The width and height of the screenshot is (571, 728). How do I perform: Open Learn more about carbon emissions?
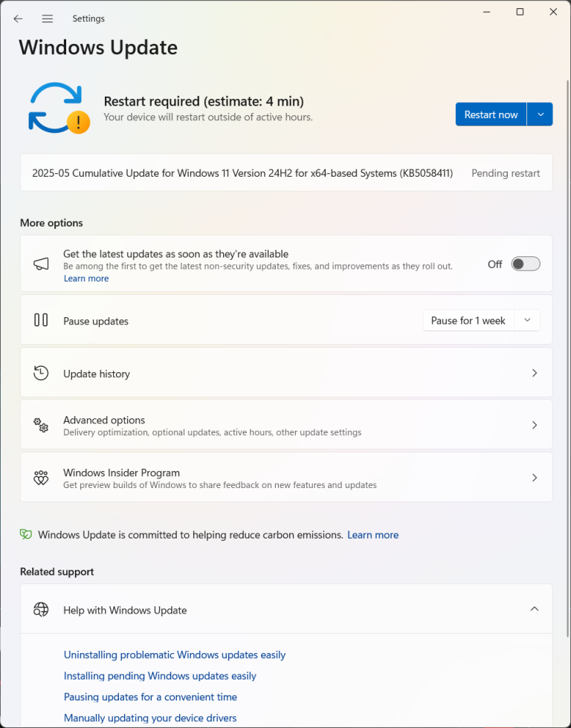point(372,534)
